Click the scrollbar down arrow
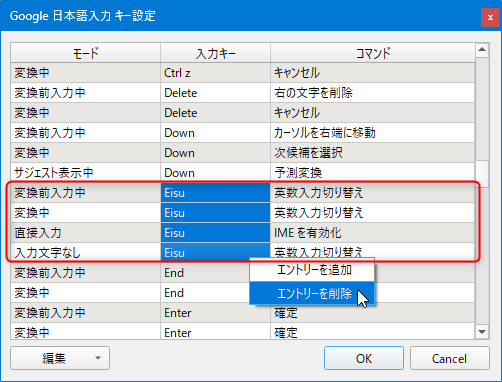Screen dimensions: 502x382 click(x=482, y=332)
